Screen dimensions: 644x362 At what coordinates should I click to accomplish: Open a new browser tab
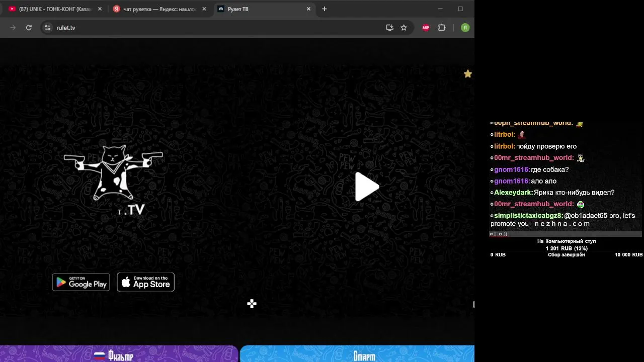(325, 9)
